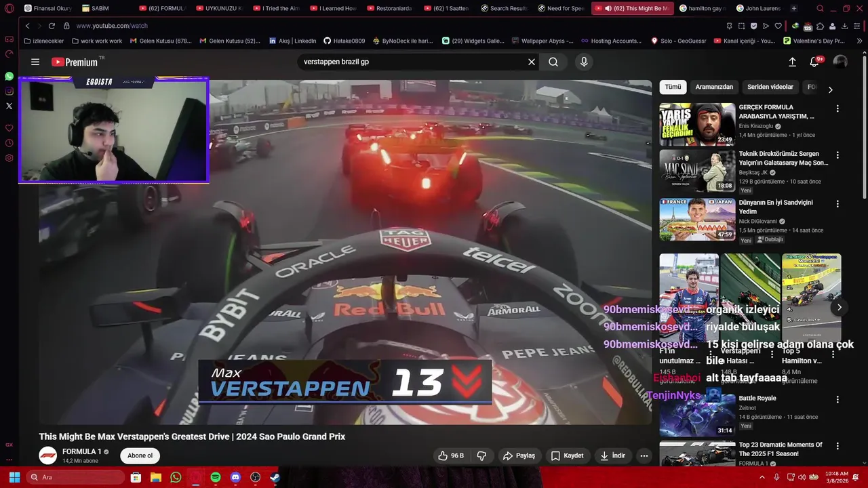Open the X (Twitter) icon in Opera sidebar
This screenshot has height=488, width=868.
click(x=9, y=106)
